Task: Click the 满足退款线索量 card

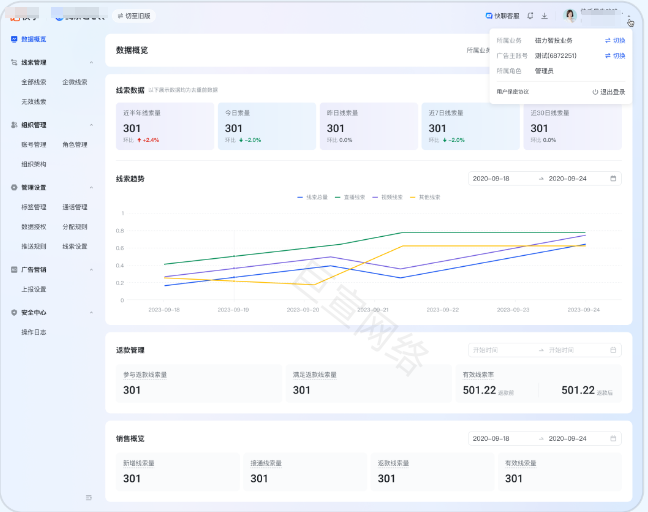Action: (369, 383)
